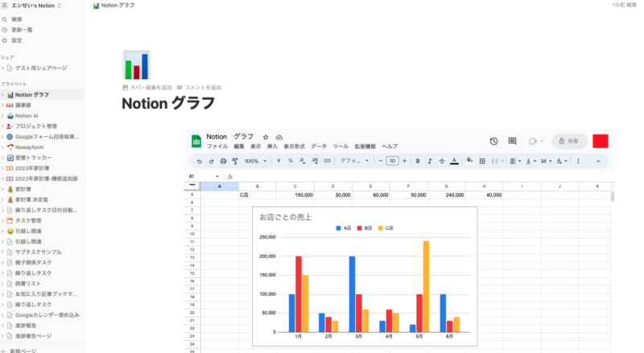The width and height of the screenshot is (644, 353).
Task: Open the ファイル menu in Sheets
Action: (x=217, y=147)
